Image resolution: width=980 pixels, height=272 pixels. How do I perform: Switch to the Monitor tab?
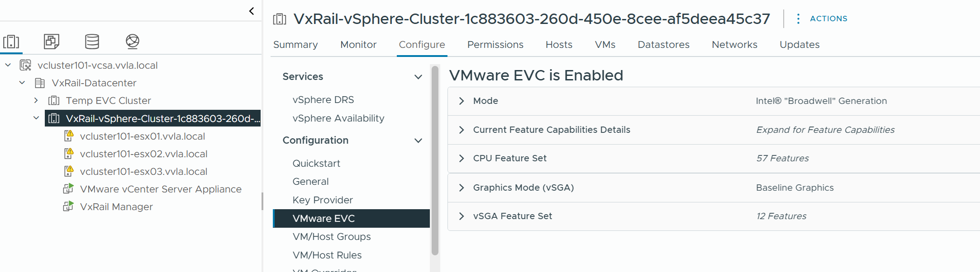[358, 45]
